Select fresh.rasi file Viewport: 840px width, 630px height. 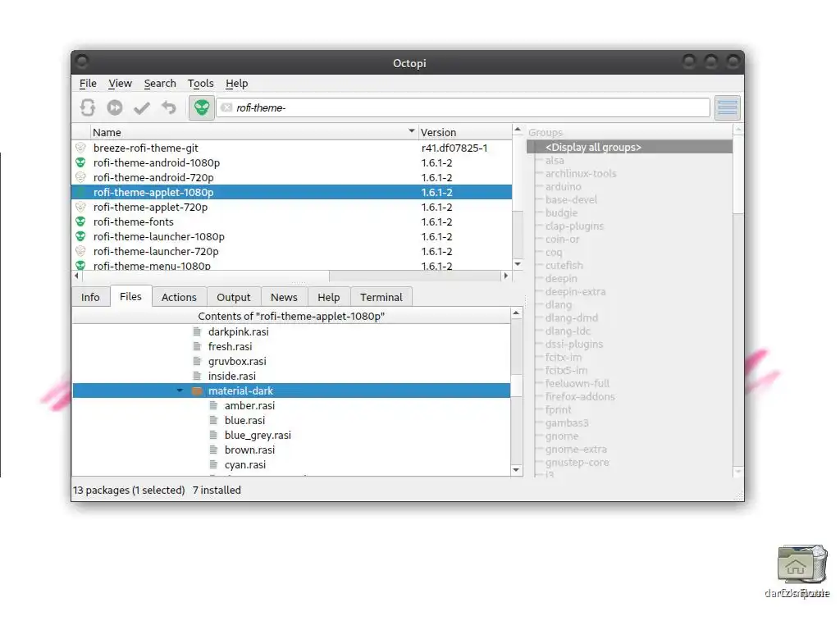pos(230,347)
